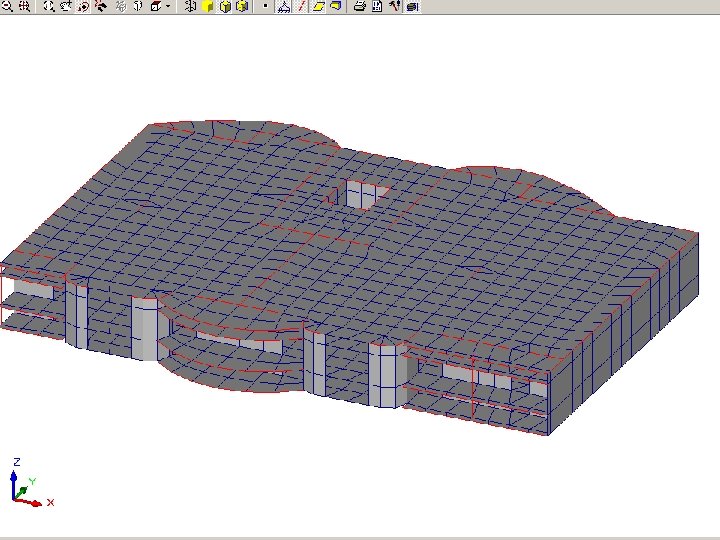Open the view cube dropdown arrow
Screen dimensions: 720x540
[168, 6]
